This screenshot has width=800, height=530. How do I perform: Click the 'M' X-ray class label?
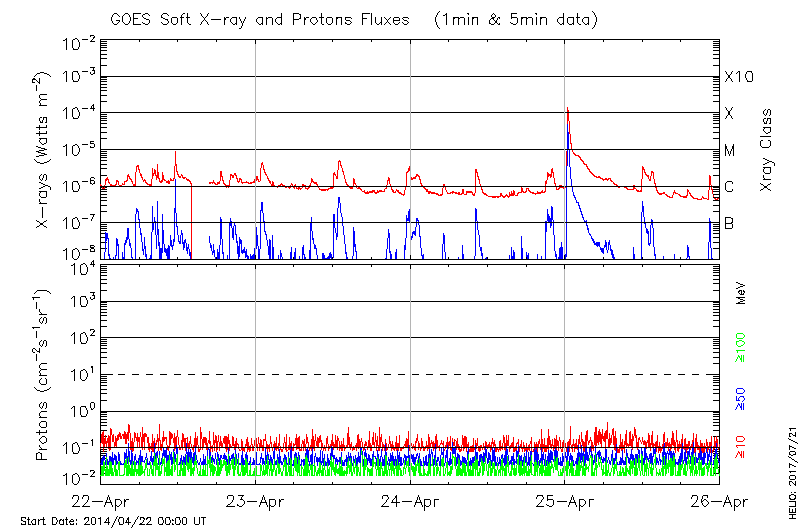coord(730,150)
